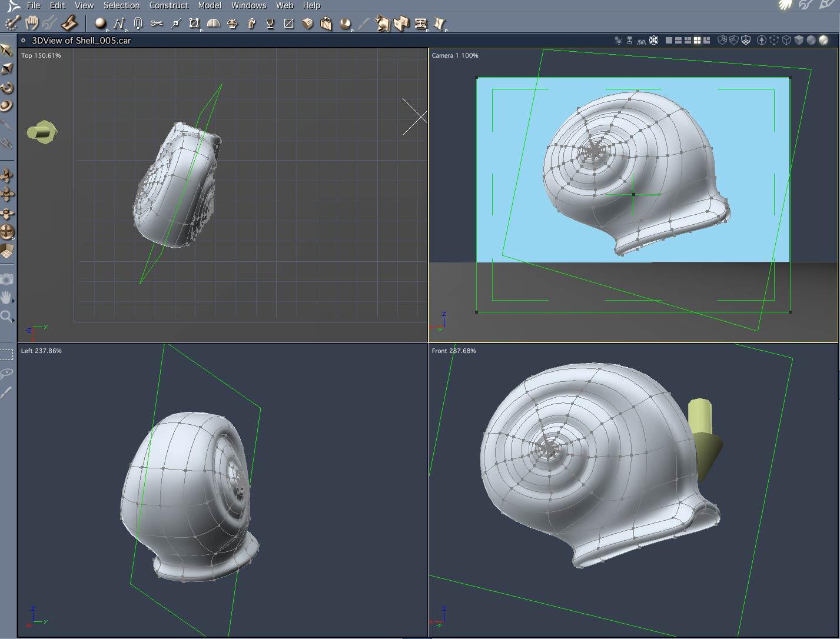Image resolution: width=840 pixels, height=639 pixels.
Task: Open the Selection menu
Action: click(x=122, y=5)
